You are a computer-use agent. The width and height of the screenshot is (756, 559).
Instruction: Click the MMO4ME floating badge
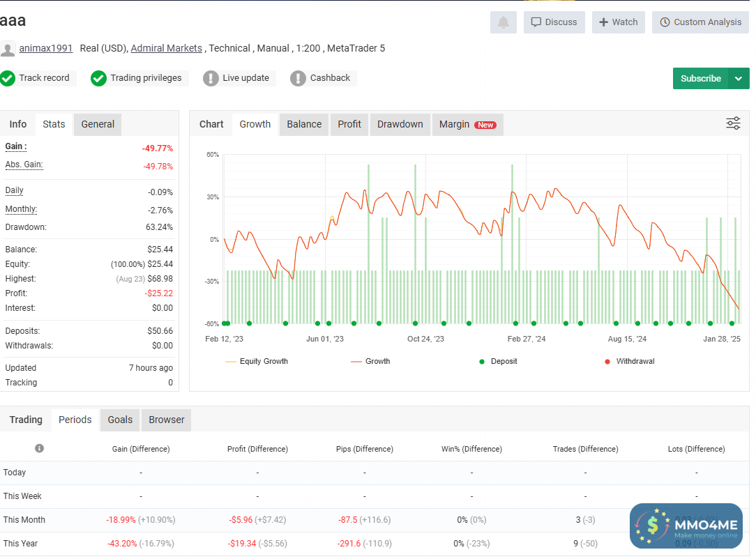[x=686, y=526]
